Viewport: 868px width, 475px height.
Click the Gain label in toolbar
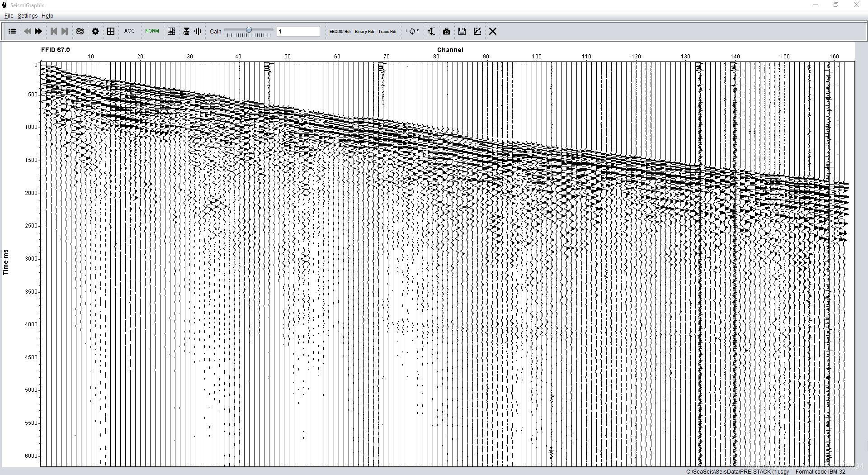[216, 32]
